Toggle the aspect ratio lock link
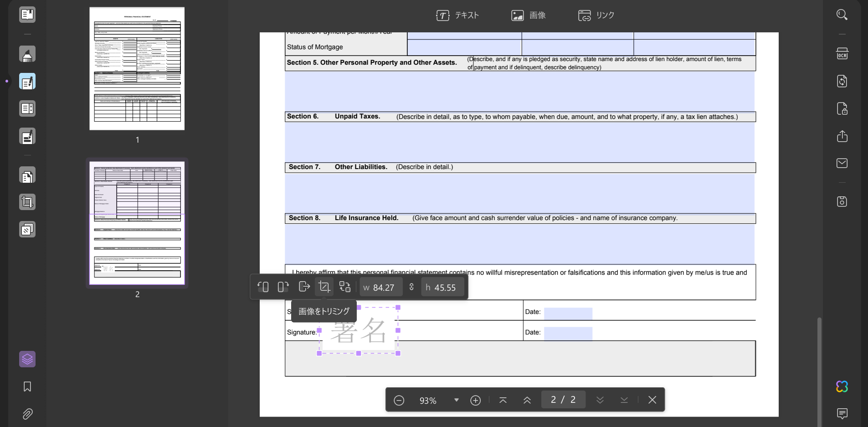The height and width of the screenshot is (427, 868). (411, 287)
